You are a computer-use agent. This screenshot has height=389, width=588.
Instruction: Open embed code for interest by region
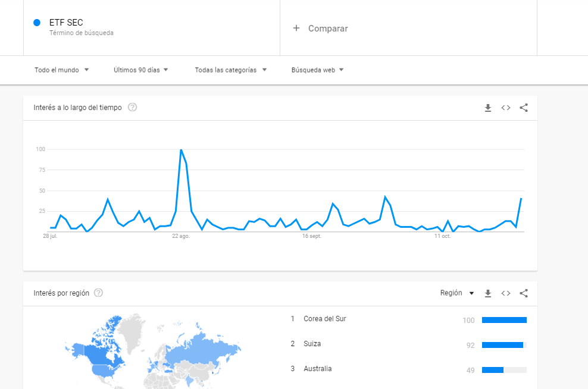(505, 293)
